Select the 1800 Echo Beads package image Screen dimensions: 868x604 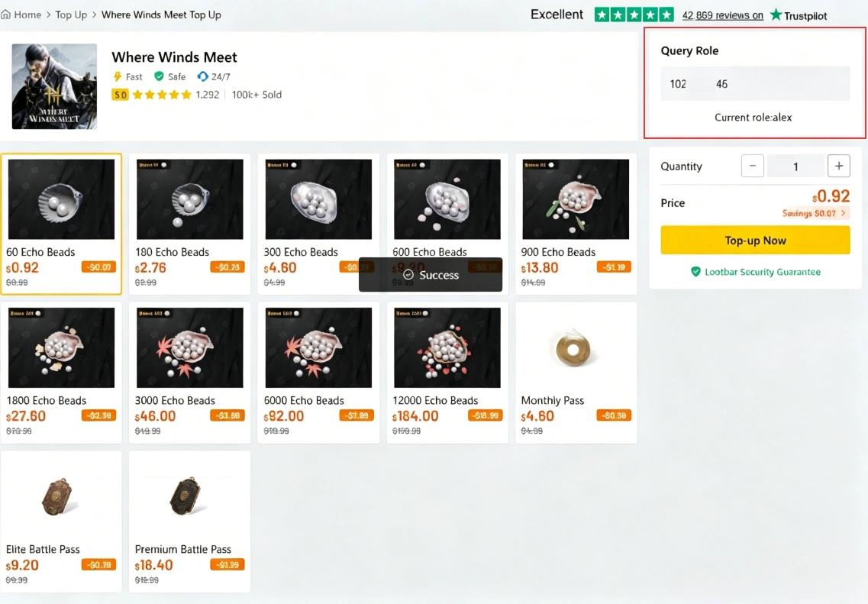pos(61,347)
